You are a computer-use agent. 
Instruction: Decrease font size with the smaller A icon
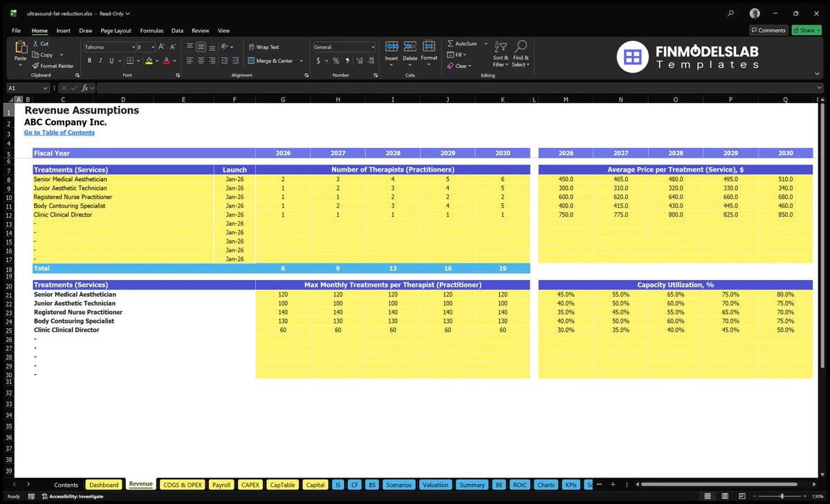click(172, 47)
